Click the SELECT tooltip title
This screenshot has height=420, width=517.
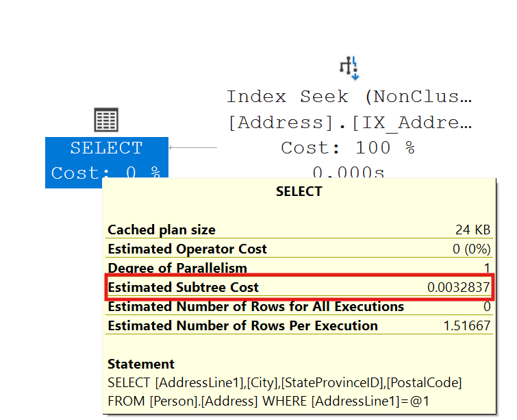click(x=299, y=192)
